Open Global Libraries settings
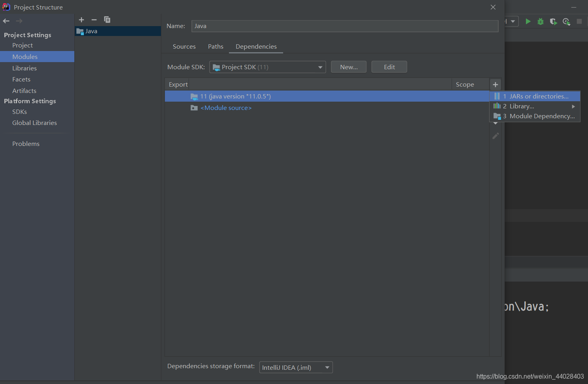588x384 pixels. click(37, 123)
